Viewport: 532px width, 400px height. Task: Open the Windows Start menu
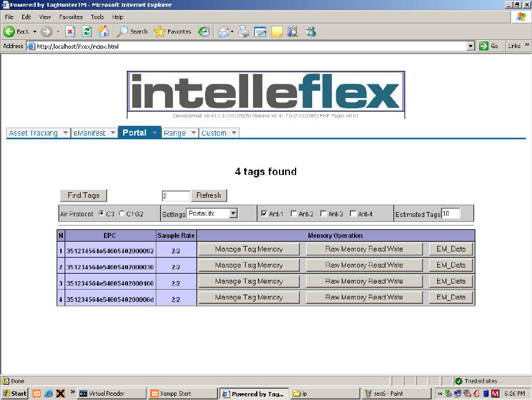tap(15, 394)
